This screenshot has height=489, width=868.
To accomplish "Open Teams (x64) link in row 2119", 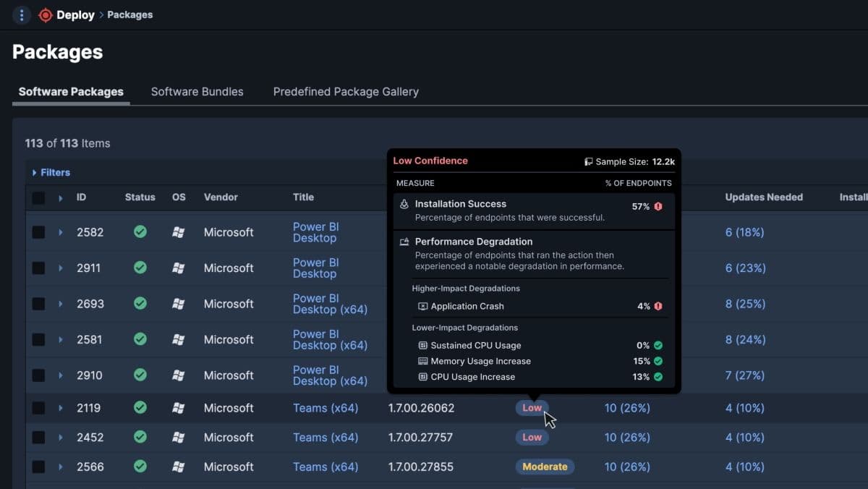I will (325, 408).
